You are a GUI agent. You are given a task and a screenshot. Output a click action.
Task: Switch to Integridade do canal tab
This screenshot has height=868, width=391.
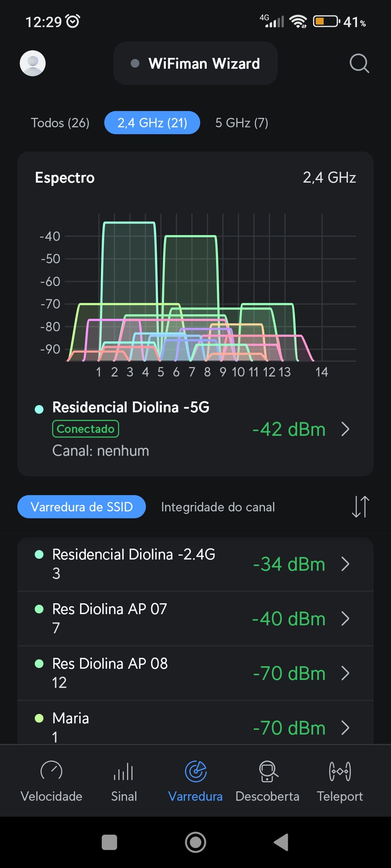(x=218, y=507)
